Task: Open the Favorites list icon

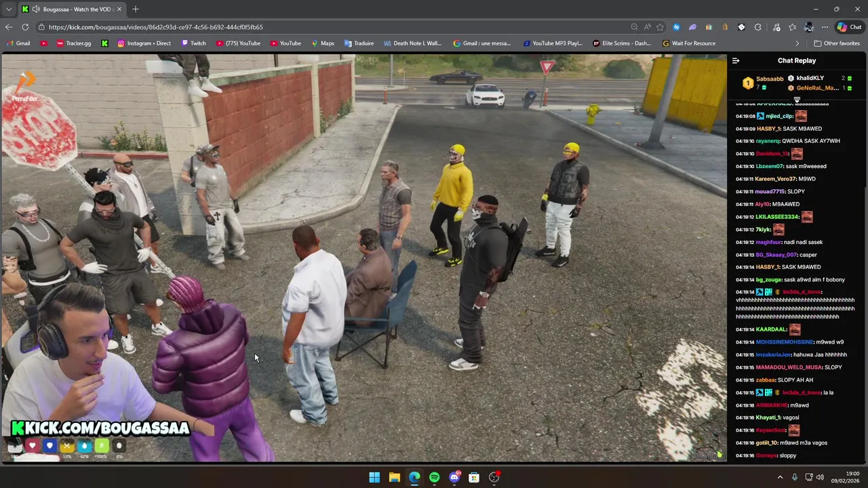Action: click(792, 27)
